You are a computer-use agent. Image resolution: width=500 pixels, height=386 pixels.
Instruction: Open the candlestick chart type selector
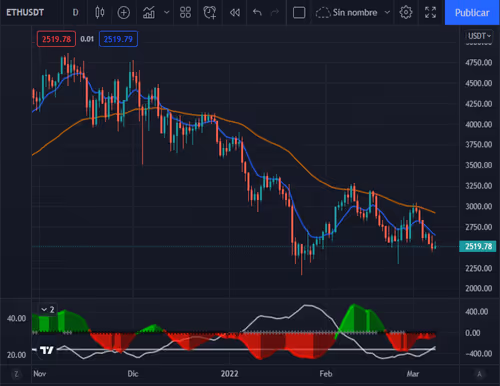point(100,13)
